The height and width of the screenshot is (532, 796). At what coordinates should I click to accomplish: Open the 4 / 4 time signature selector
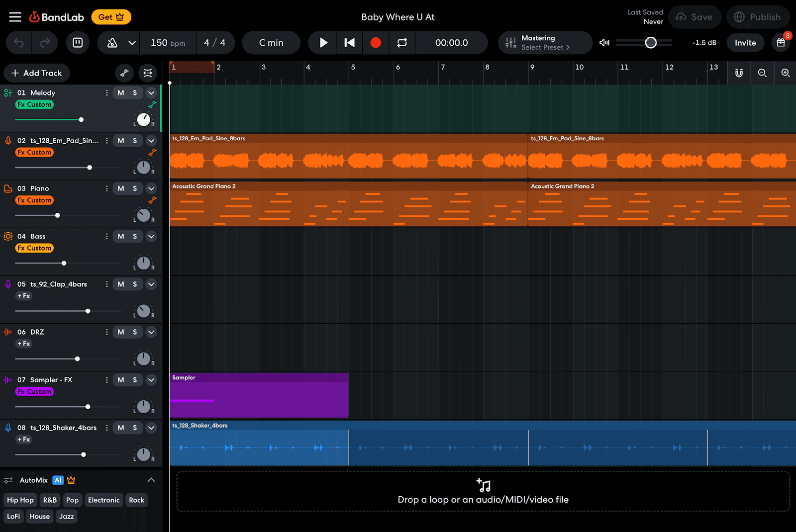[x=214, y=43]
